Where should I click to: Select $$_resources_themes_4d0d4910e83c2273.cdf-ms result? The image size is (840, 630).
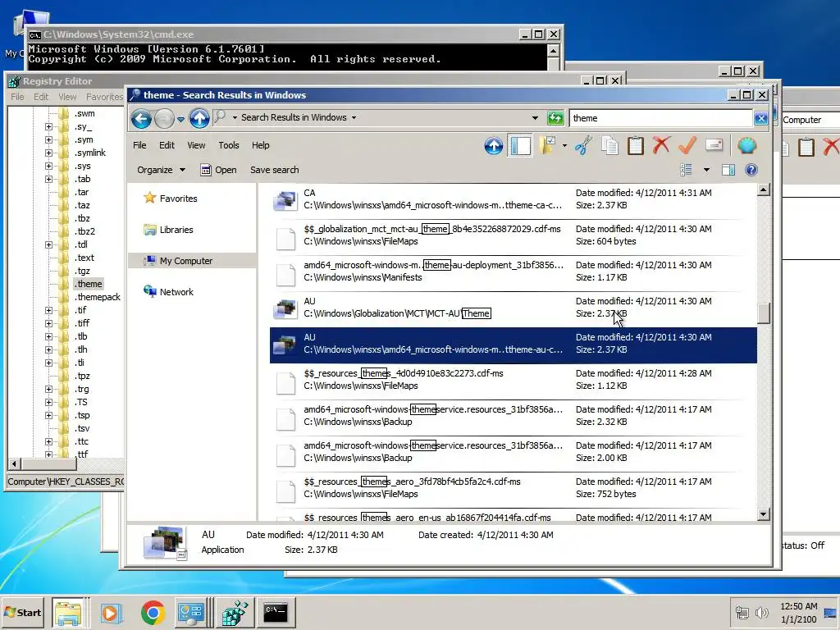[x=514, y=380]
